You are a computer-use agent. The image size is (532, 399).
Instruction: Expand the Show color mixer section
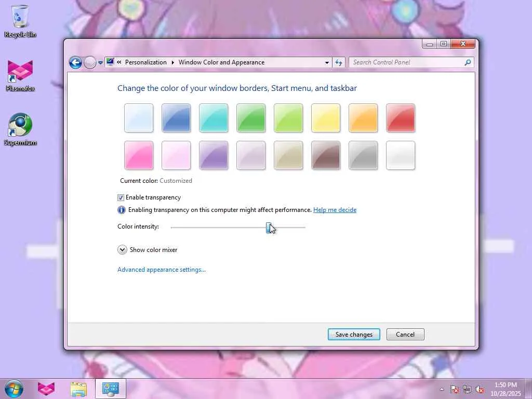coord(122,250)
